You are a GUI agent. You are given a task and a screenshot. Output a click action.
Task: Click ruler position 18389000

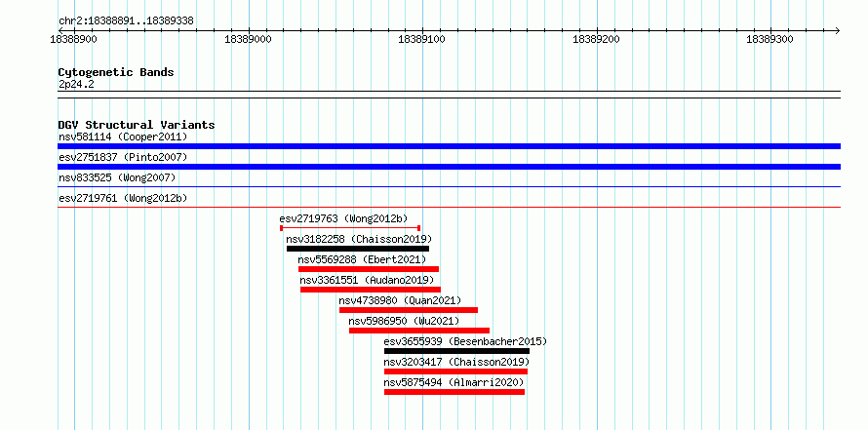249,39
